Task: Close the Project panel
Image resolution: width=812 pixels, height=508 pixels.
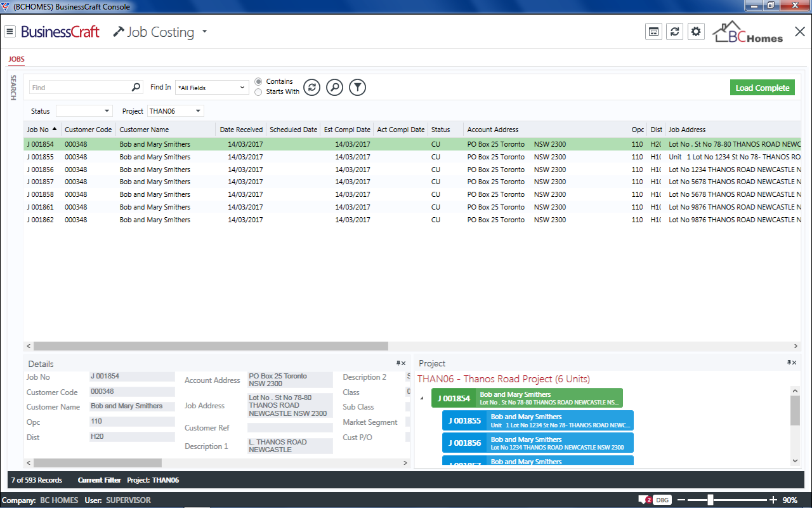Action: (x=794, y=363)
